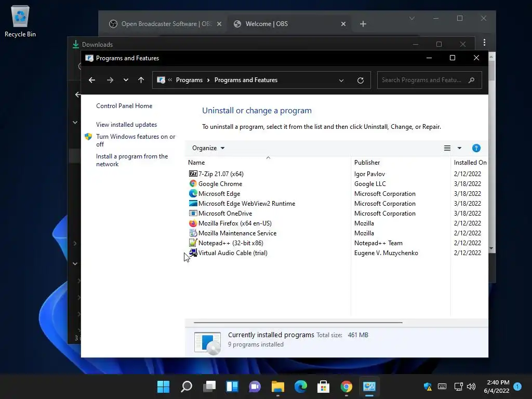Viewport: 532px width, 399px height.
Task: Click the Edge taskbar icon
Action: coord(301,387)
